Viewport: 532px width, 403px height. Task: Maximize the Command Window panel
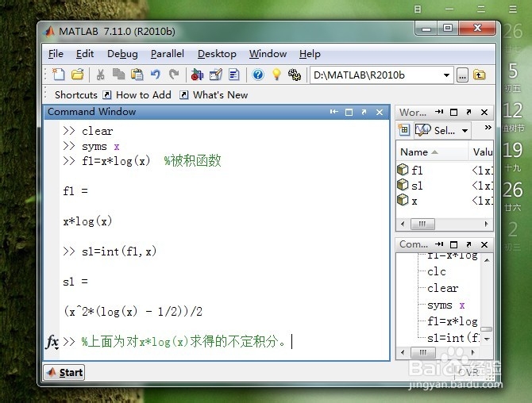coord(349,112)
